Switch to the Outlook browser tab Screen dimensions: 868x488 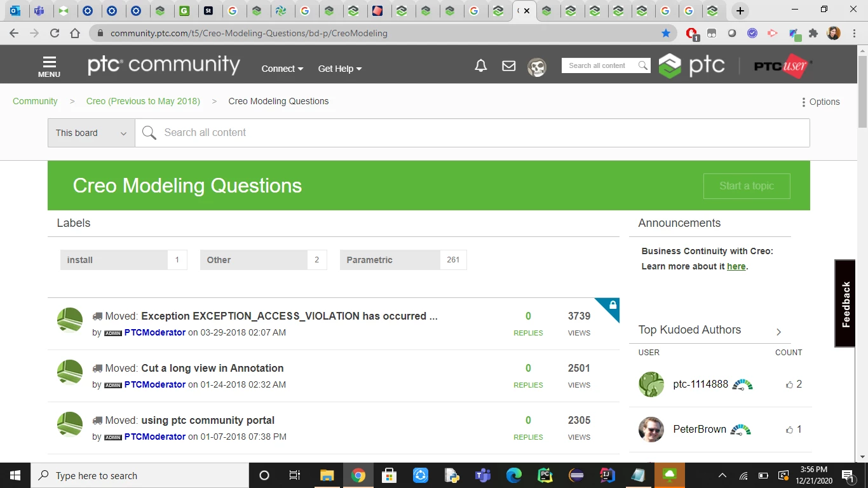coord(15,11)
